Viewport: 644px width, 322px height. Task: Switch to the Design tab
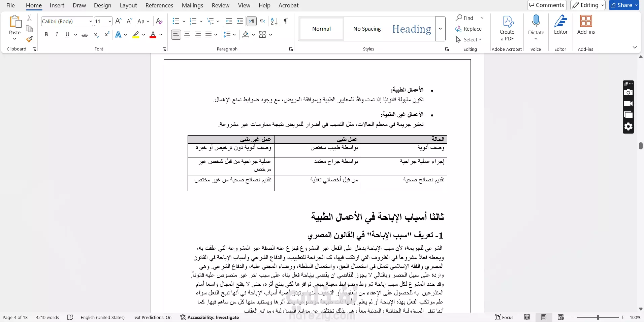tap(103, 5)
